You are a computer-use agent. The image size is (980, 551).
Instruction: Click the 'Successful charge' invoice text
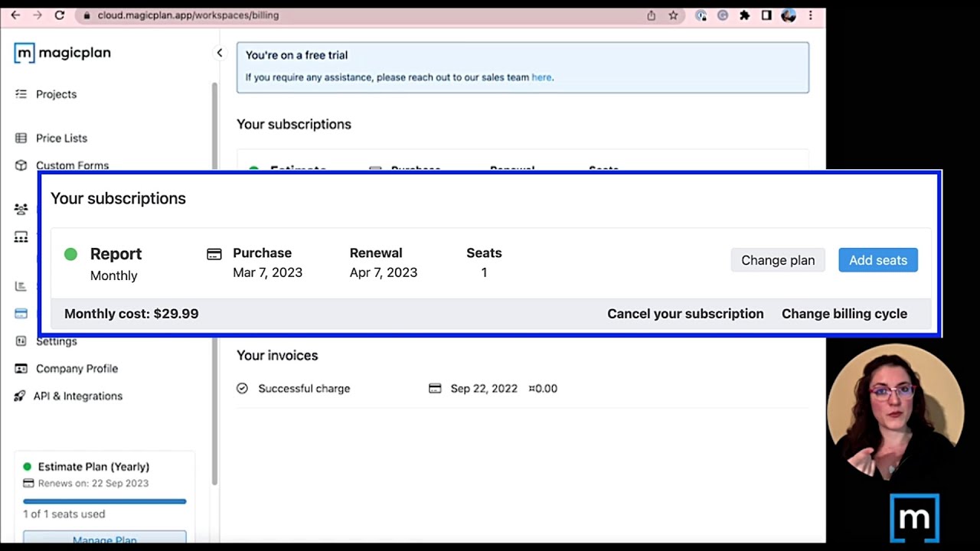click(304, 389)
